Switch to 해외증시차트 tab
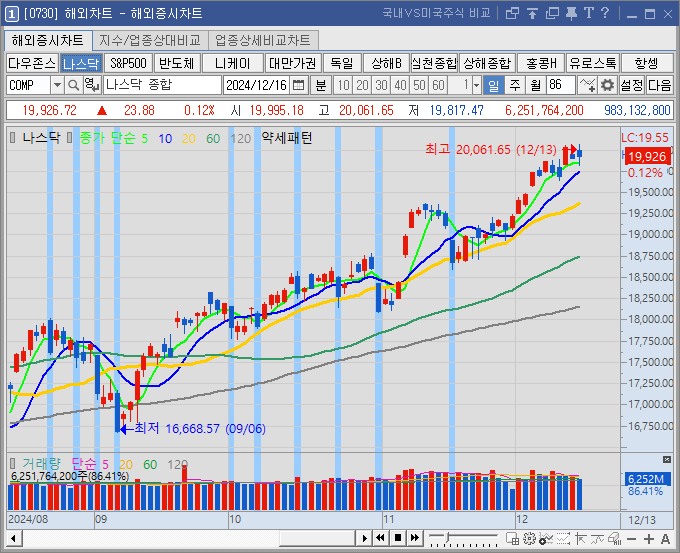 [48, 40]
